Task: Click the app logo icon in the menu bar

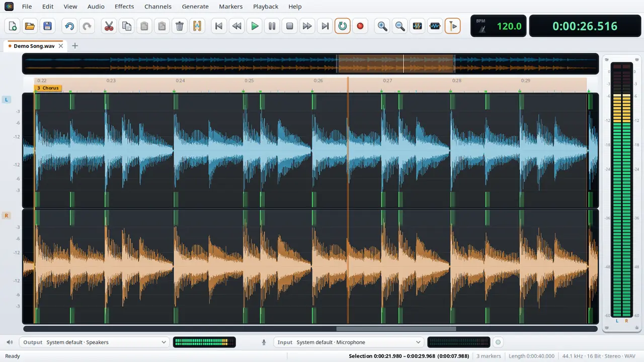Action: pyautogui.click(x=9, y=7)
